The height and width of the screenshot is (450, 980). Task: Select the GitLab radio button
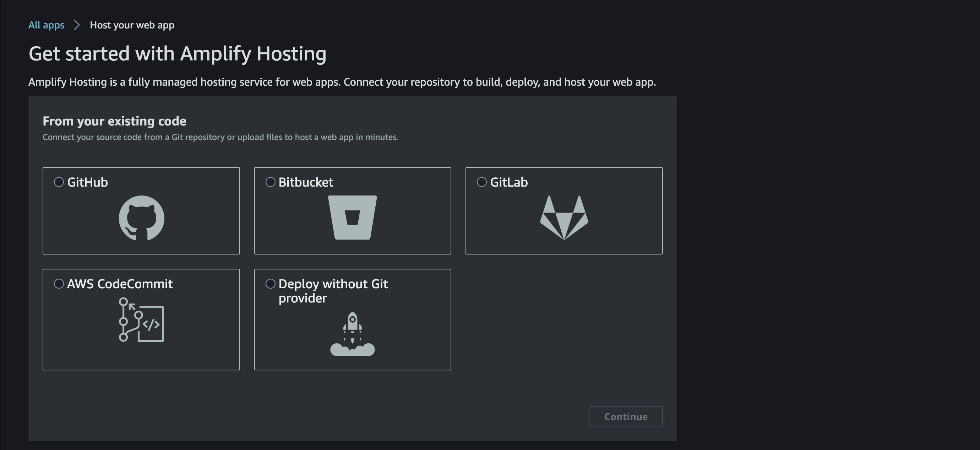coord(481,182)
